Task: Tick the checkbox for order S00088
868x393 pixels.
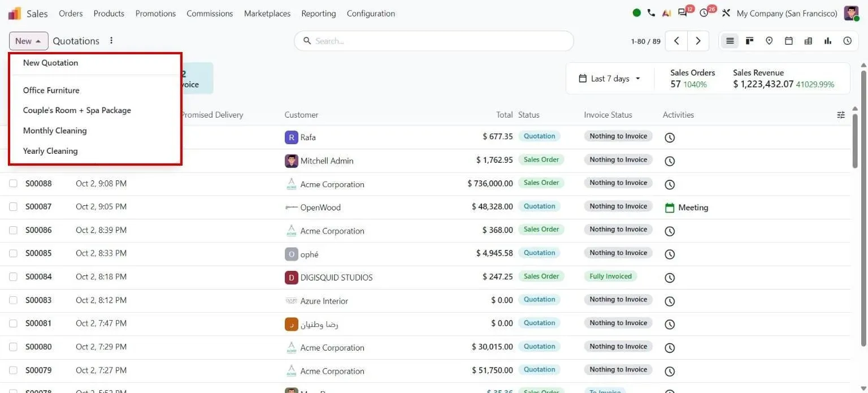Action: click(x=13, y=183)
